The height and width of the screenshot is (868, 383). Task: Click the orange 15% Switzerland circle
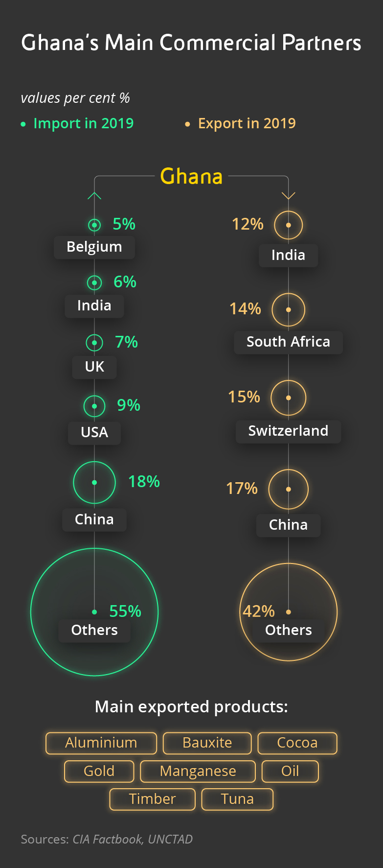289,398
